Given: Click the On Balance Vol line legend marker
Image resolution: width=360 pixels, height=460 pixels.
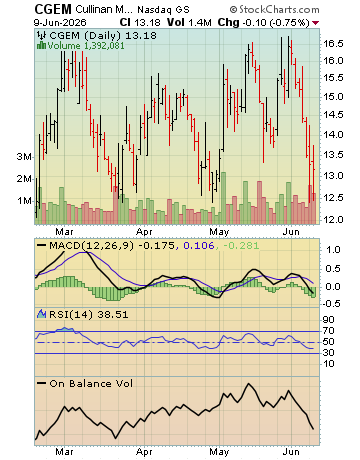Looking at the screenshot, I should (41, 383).
